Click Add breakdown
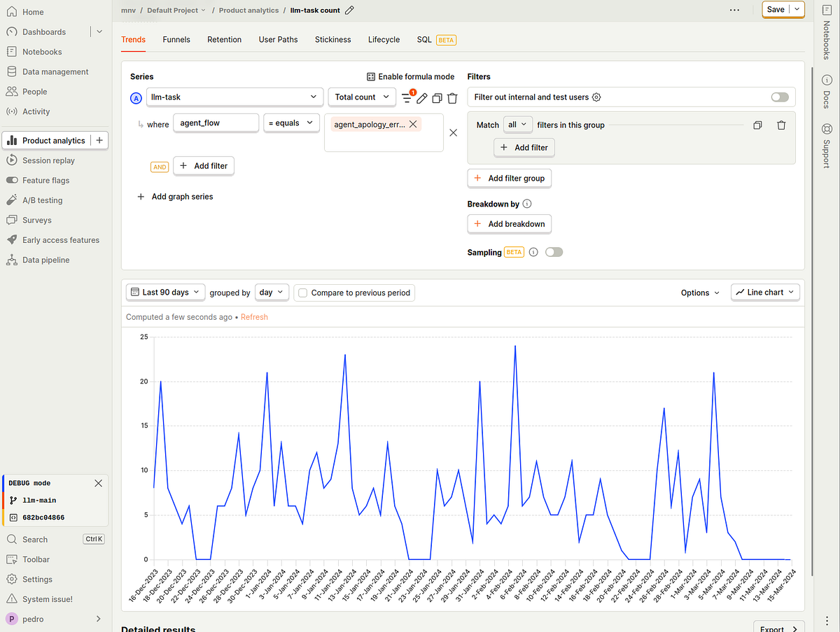Image resolution: width=840 pixels, height=632 pixels. pyautogui.click(x=509, y=223)
